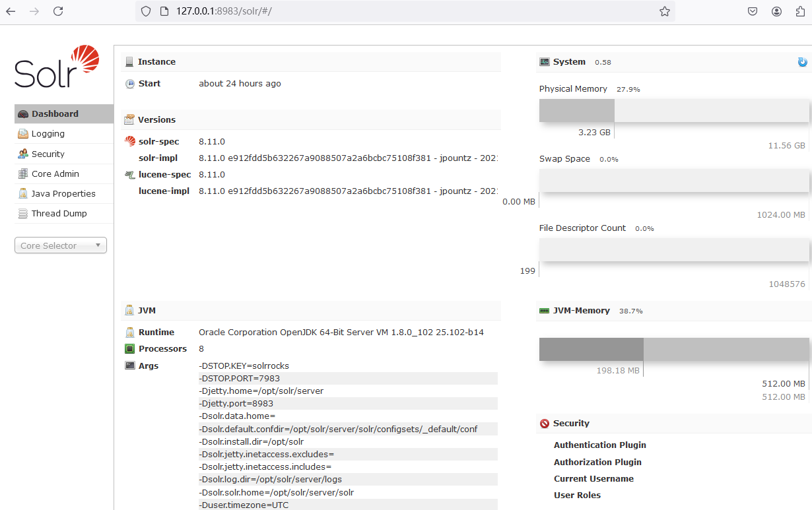This screenshot has width=812, height=510.
Task: Click the Java Properties icon
Action: (x=23, y=194)
